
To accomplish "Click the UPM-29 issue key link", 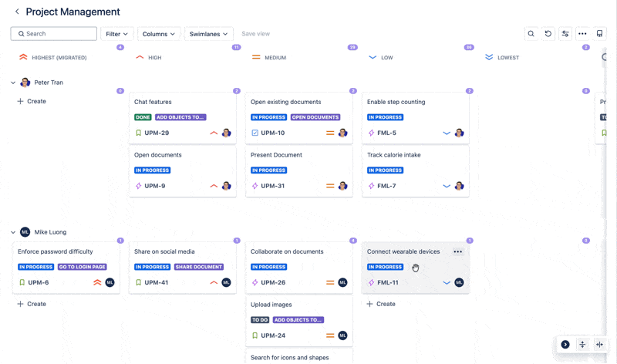I will click(157, 133).
